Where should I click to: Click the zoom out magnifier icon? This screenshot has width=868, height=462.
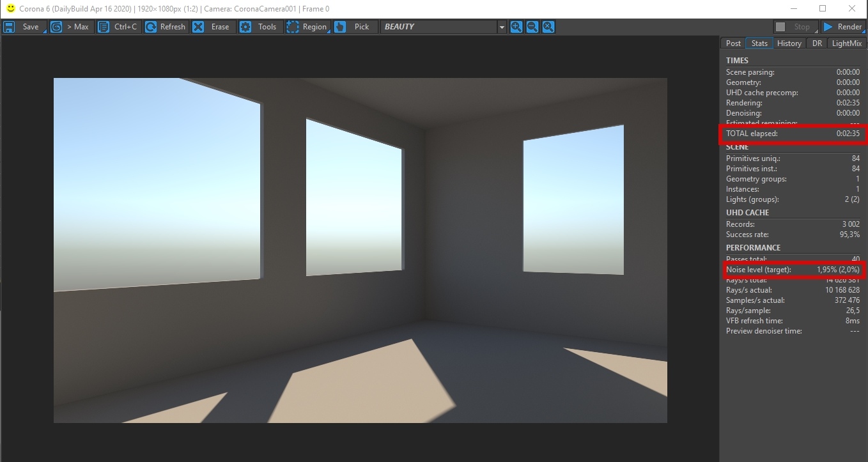point(532,27)
